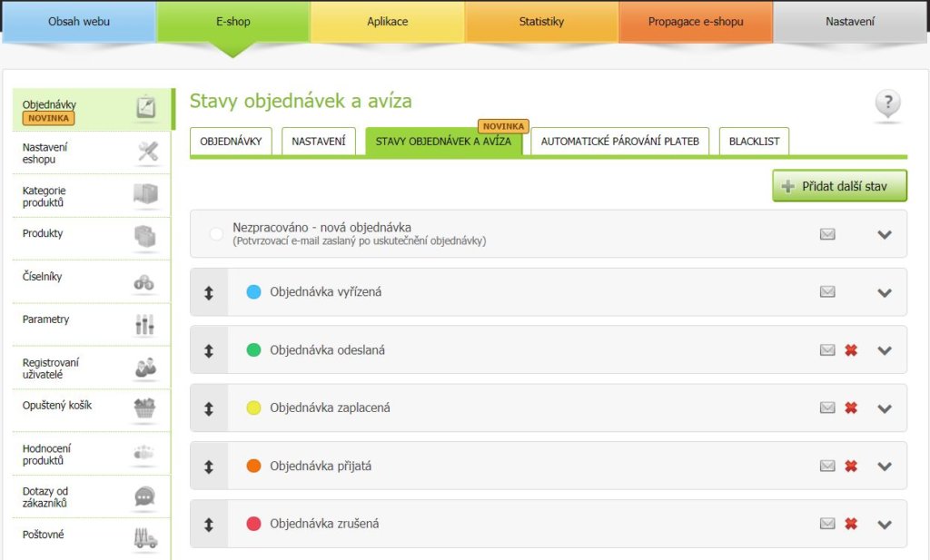
Task: Click the Nastavení eshopu tools icon
Action: point(147,152)
